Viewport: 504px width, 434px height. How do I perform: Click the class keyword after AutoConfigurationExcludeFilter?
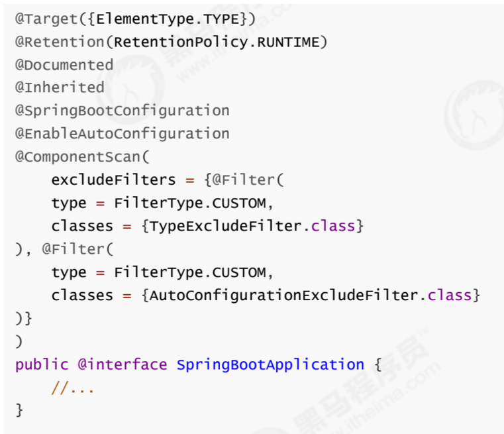click(450, 295)
